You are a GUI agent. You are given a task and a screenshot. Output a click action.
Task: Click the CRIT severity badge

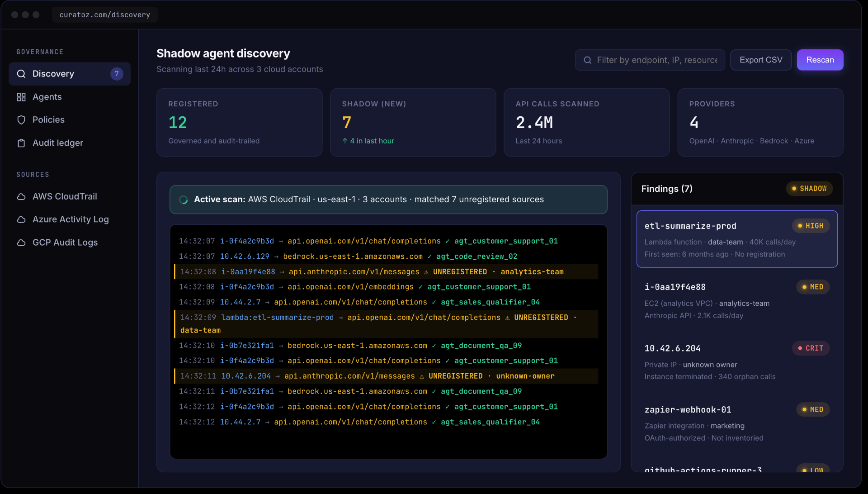coord(811,348)
